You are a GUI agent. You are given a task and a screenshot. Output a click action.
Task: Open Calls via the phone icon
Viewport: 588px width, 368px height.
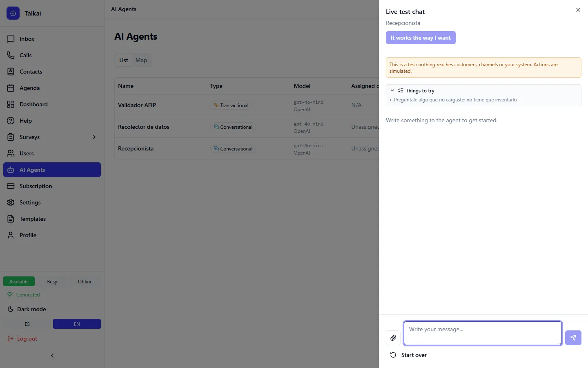[11, 55]
